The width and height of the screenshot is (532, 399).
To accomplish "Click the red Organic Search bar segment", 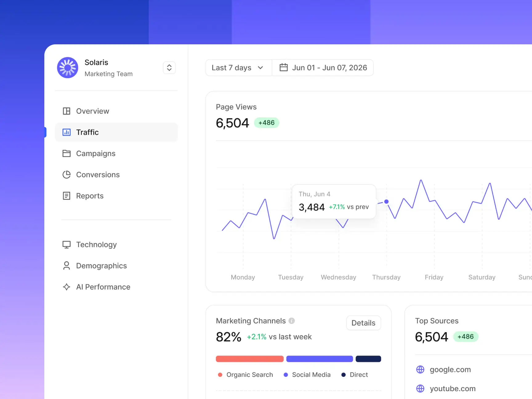I will coord(250,359).
